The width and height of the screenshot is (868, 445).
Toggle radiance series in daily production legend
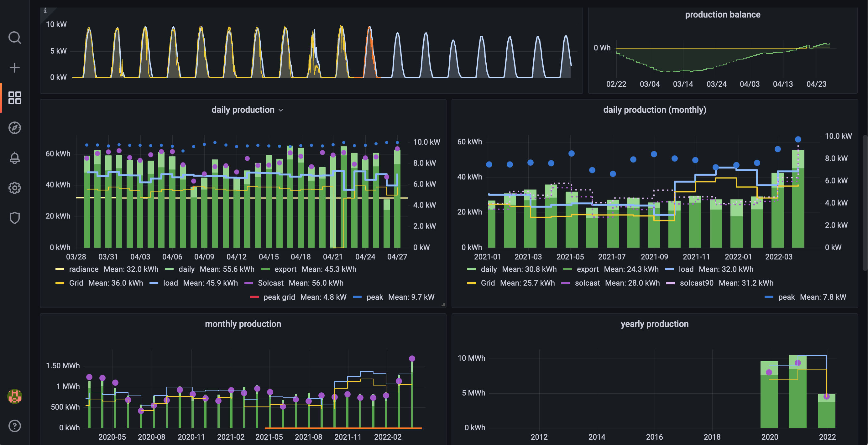tap(84, 269)
